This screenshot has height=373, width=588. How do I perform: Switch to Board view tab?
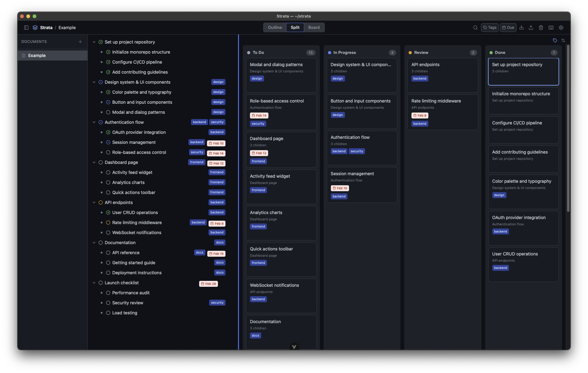point(314,28)
